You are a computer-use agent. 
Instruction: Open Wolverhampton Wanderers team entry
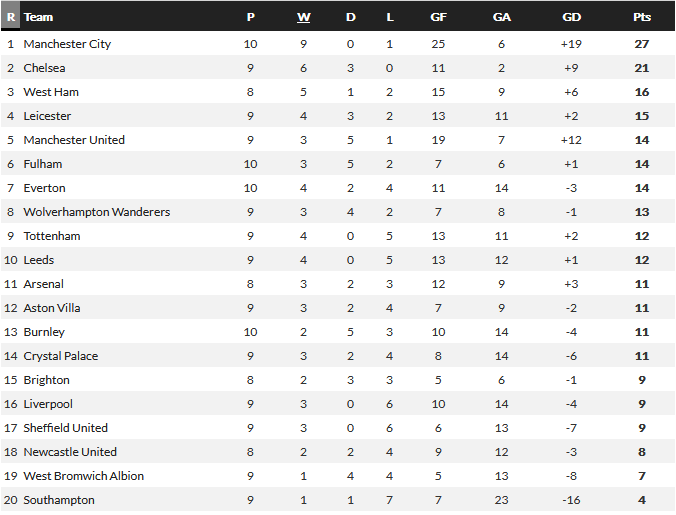click(x=97, y=212)
